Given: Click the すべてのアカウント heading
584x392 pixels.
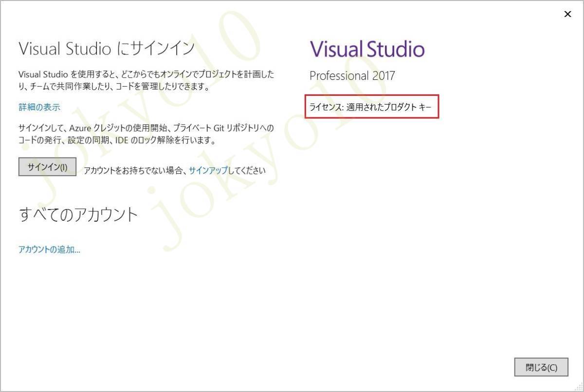Looking at the screenshot, I should pos(78,214).
